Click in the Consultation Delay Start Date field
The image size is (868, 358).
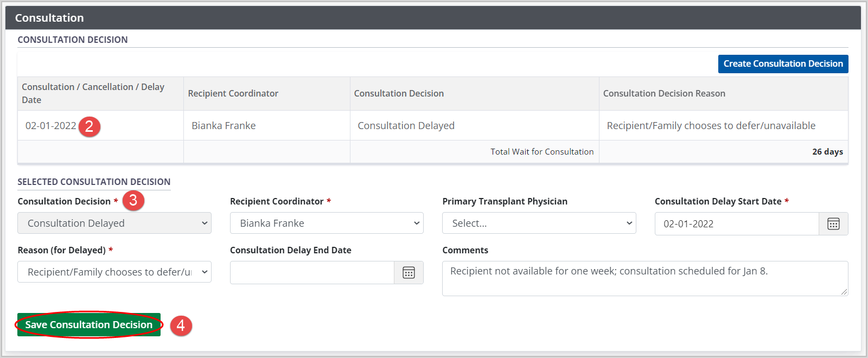coord(736,224)
